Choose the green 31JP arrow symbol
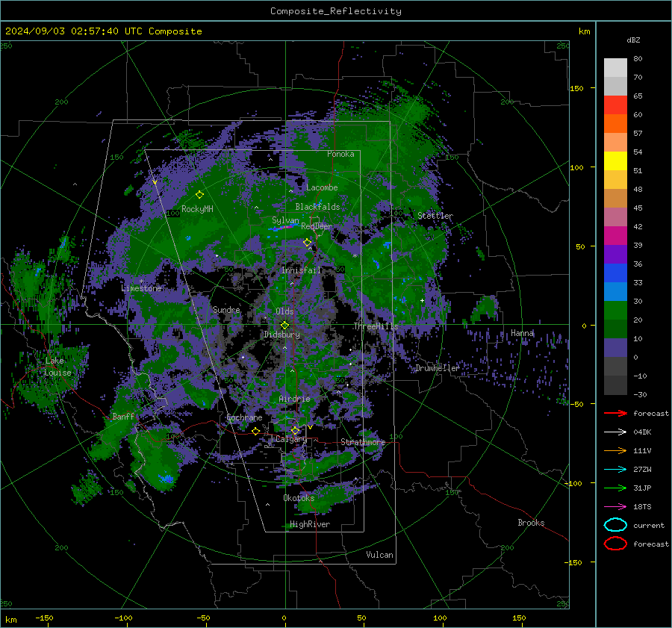This screenshot has width=672, height=628. point(615,488)
